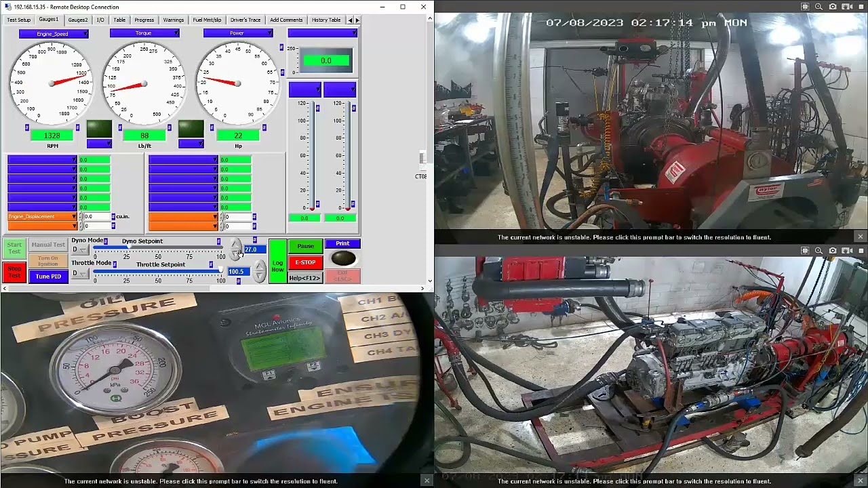The width and height of the screenshot is (868, 488).
Task: Click the Exit <ESC> button
Action: pos(342,275)
